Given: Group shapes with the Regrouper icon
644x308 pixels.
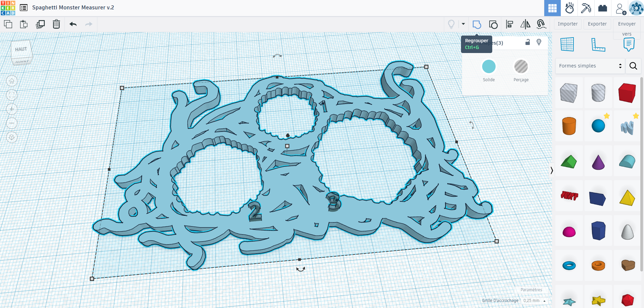Looking at the screenshot, I should (x=477, y=24).
